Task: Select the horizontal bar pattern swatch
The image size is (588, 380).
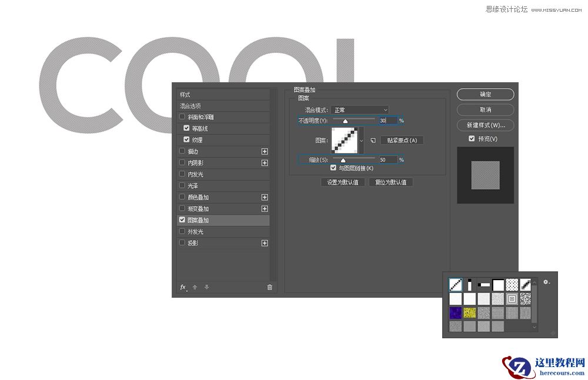Action: pyautogui.click(x=484, y=285)
